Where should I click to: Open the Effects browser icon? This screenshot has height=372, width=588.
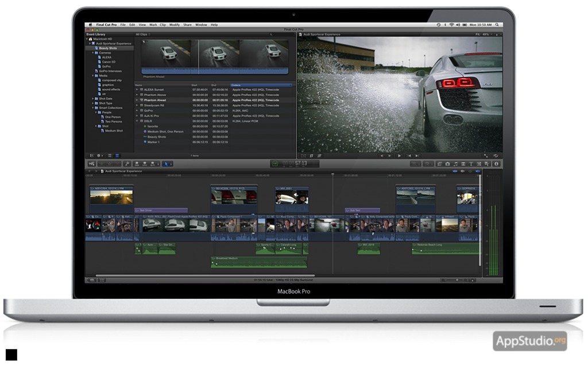point(439,164)
